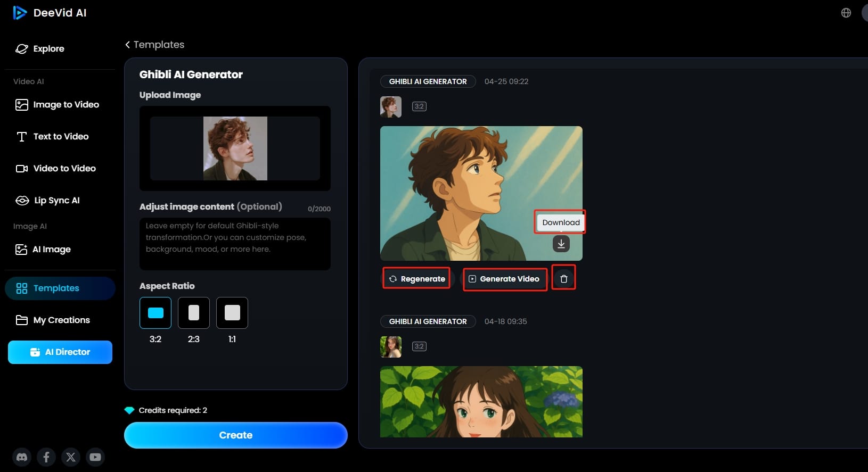Click the download arrow icon on image
Screen dimensions: 868x472
click(x=561, y=244)
